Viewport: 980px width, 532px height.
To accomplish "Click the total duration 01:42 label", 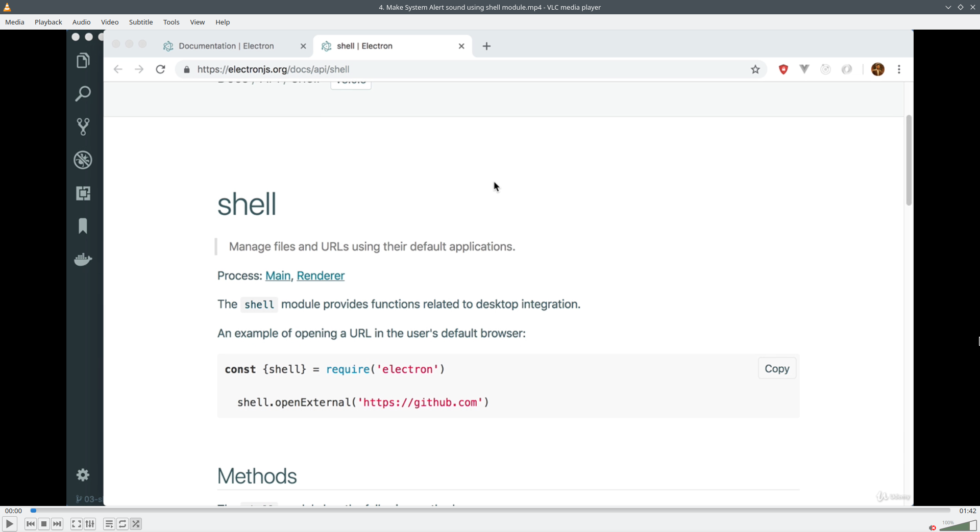I will (x=968, y=511).
